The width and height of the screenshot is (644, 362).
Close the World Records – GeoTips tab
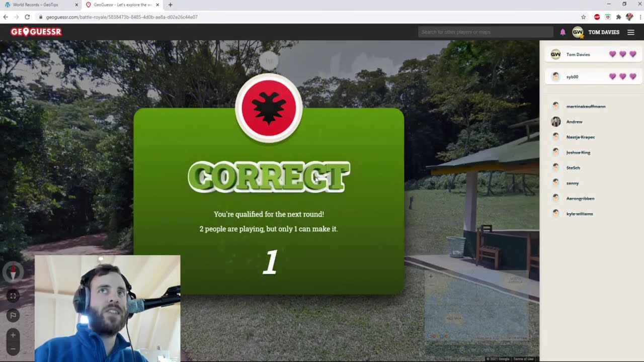[x=76, y=5]
